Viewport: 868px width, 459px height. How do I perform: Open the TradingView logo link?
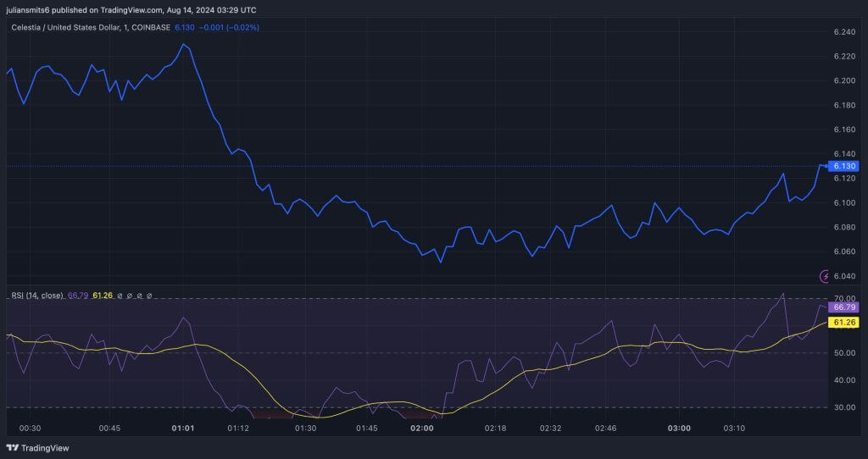coord(37,448)
